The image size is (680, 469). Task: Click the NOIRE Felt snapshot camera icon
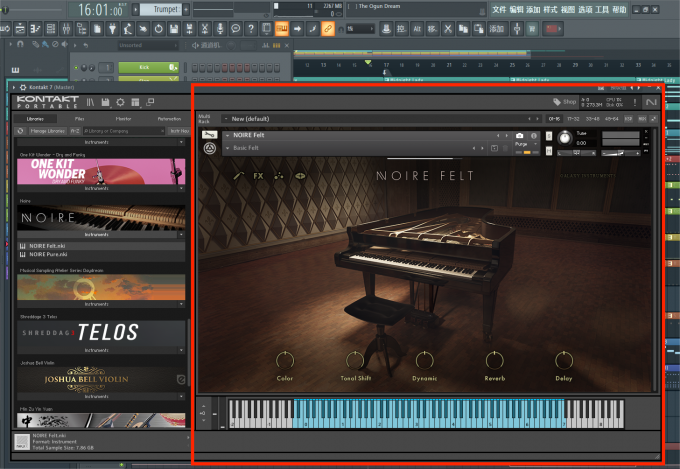coord(520,135)
